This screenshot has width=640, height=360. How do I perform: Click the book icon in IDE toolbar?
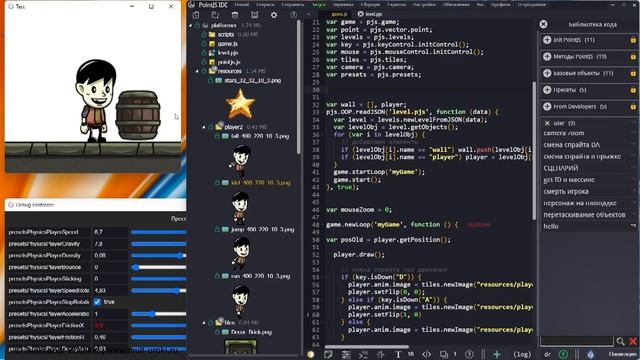coord(254,15)
